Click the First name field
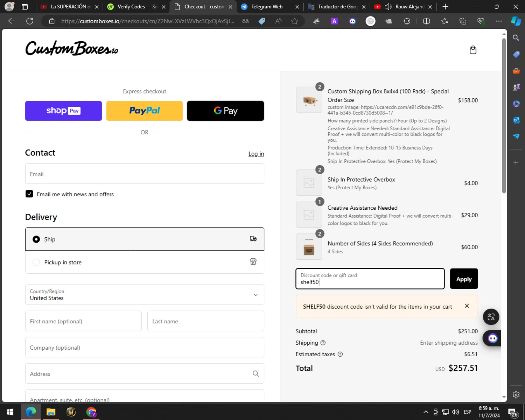This screenshot has width=525, height=420. coord(83,321)
